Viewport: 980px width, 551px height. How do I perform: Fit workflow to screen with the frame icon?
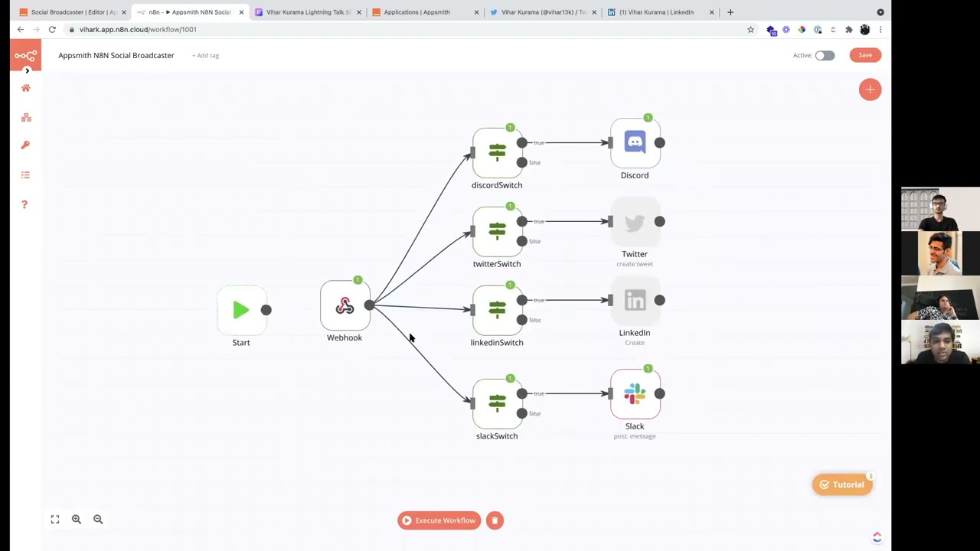(54, 519)
